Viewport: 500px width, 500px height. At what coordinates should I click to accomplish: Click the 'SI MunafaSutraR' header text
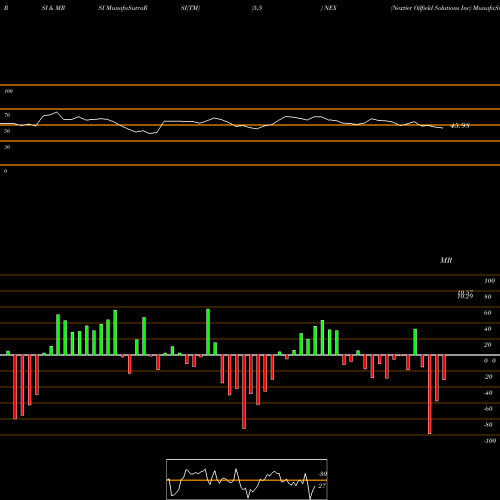tap(123, 8)
